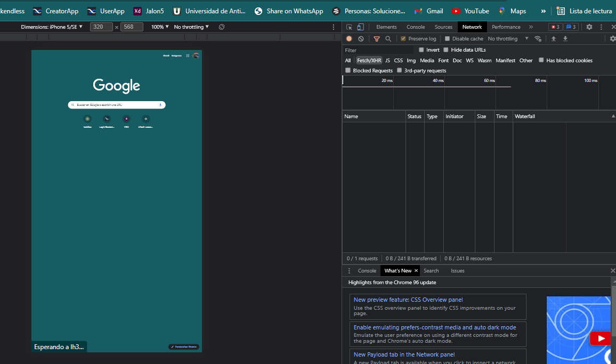
Task: Toggle Waterfall column sort arrow
Action: tap(613, 116)
